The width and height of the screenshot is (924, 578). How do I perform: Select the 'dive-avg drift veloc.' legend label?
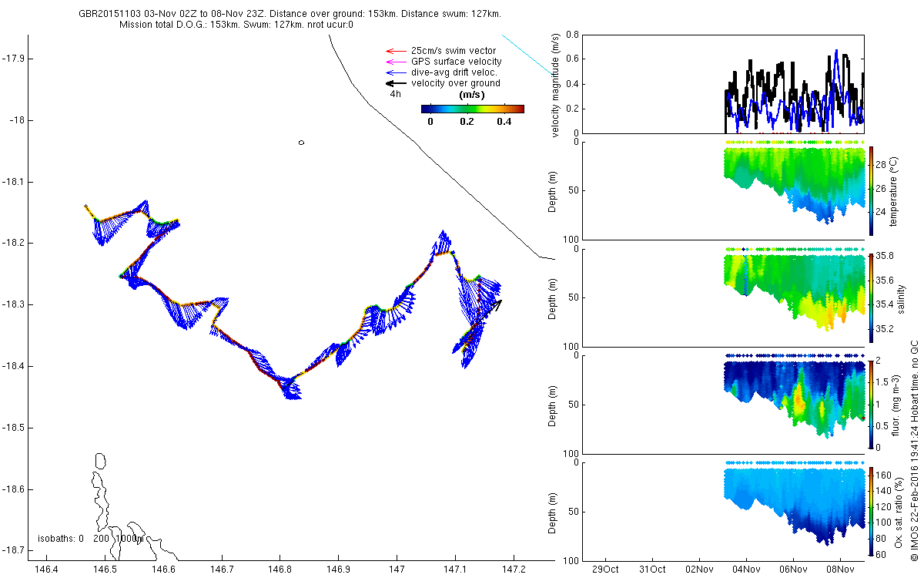click(455, 72)
